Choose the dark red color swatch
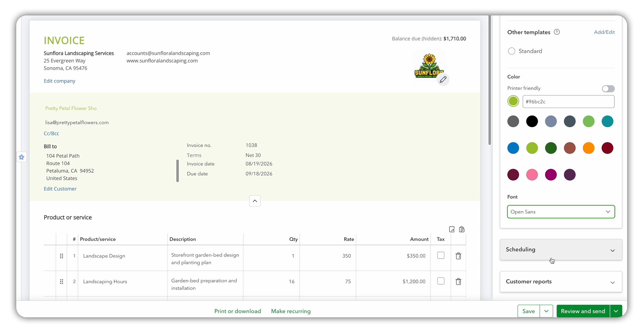 click(x=607, y=148)
